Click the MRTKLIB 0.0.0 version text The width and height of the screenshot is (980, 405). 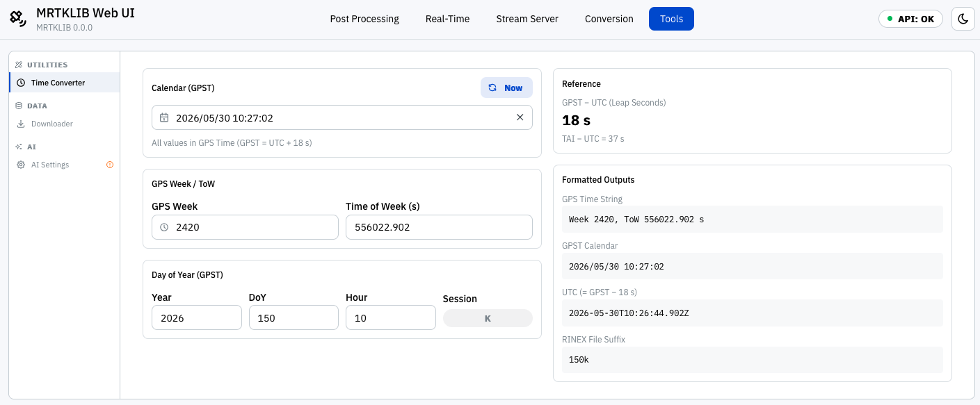tap(65, 28)
